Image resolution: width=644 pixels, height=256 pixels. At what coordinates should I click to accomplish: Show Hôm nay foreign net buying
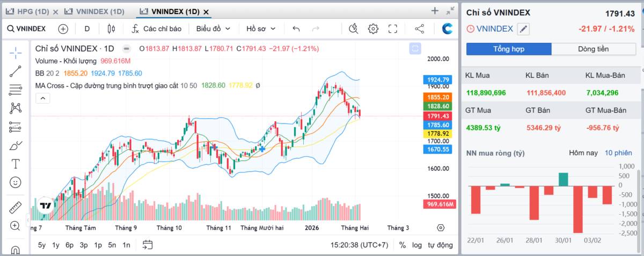pyautogui.click(x=583, y=153)
